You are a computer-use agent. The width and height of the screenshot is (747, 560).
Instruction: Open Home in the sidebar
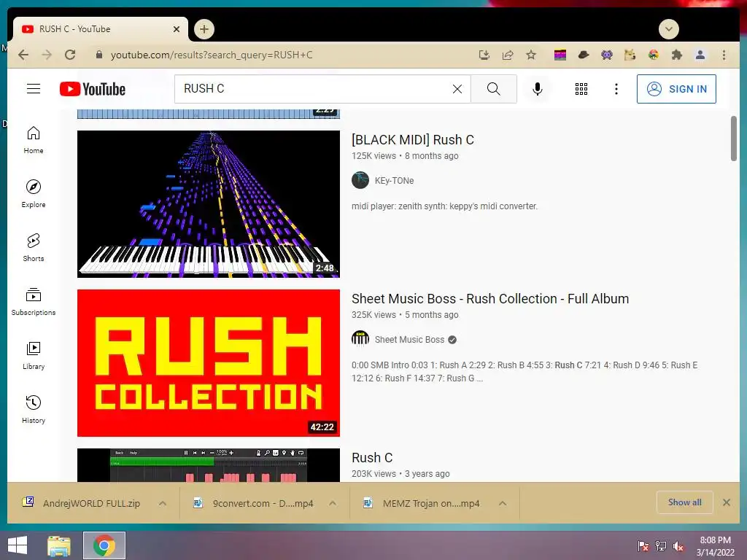point(34,140)
